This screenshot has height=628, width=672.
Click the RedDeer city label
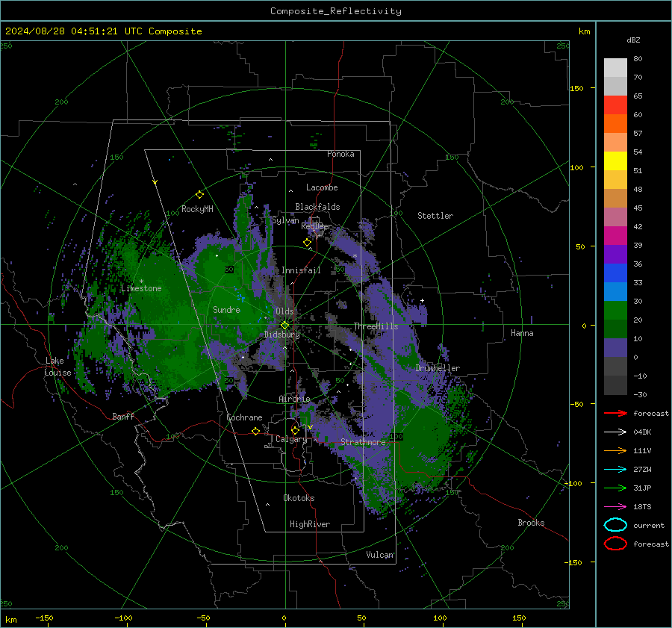[x=317, y=226]
